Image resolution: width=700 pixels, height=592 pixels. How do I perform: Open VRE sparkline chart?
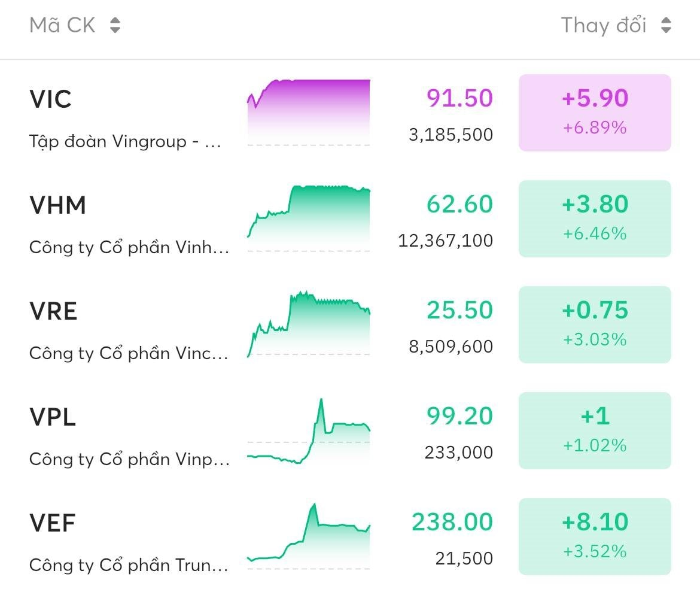[x=309, y=324]
